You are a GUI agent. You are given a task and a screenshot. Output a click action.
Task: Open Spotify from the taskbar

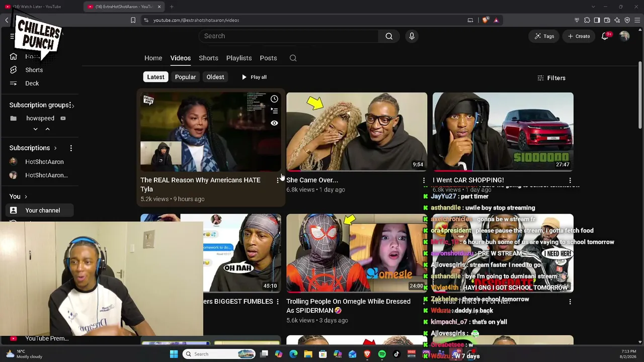[x=382, y=354]
